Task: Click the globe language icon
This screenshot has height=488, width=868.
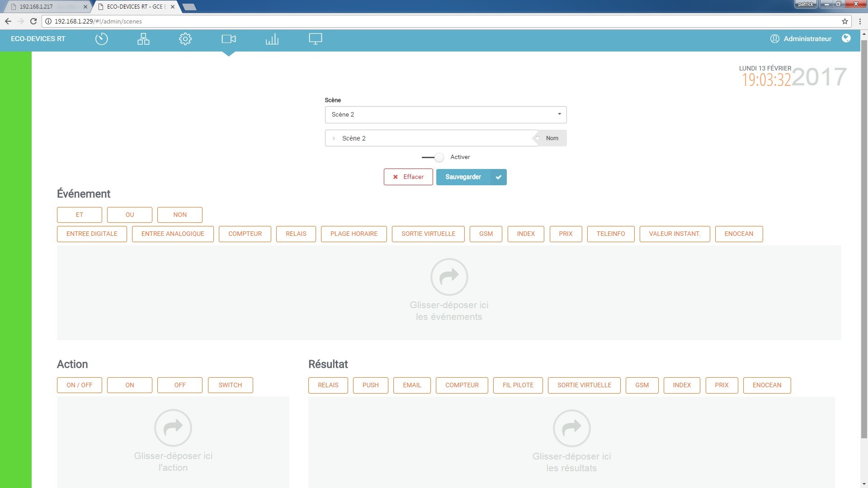Action: [846, 38]
